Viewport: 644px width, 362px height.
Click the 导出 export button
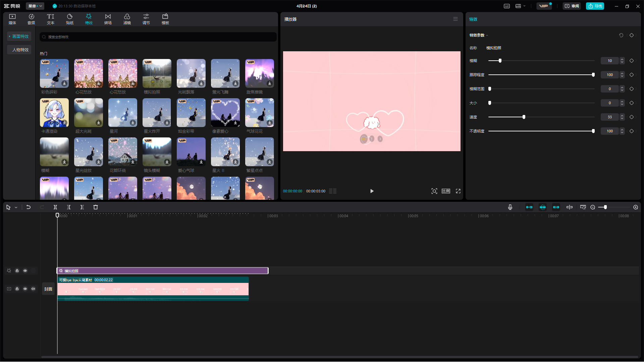point(595,6)
